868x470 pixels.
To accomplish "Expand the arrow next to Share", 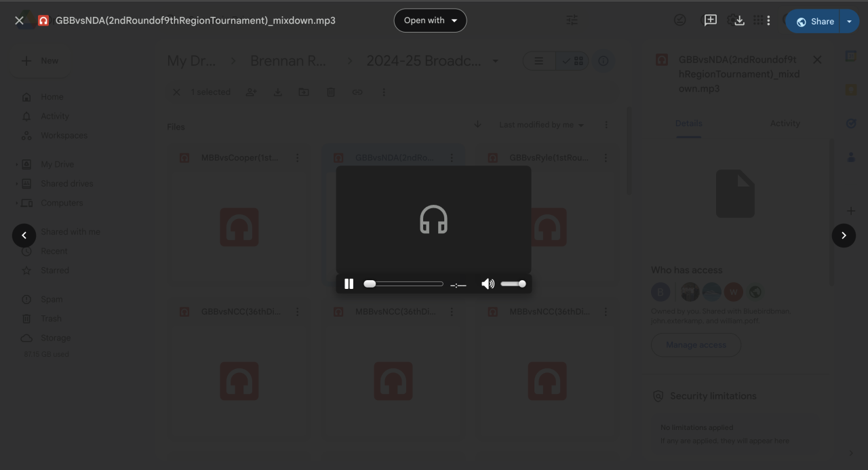I will pyautogui.click(x=849, y=21).
